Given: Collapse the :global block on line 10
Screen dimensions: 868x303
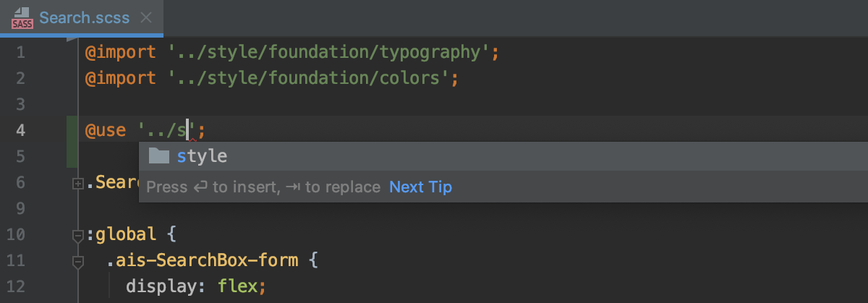Looking at the screenshot, I should pyautogui.click(x=78, y=235).
